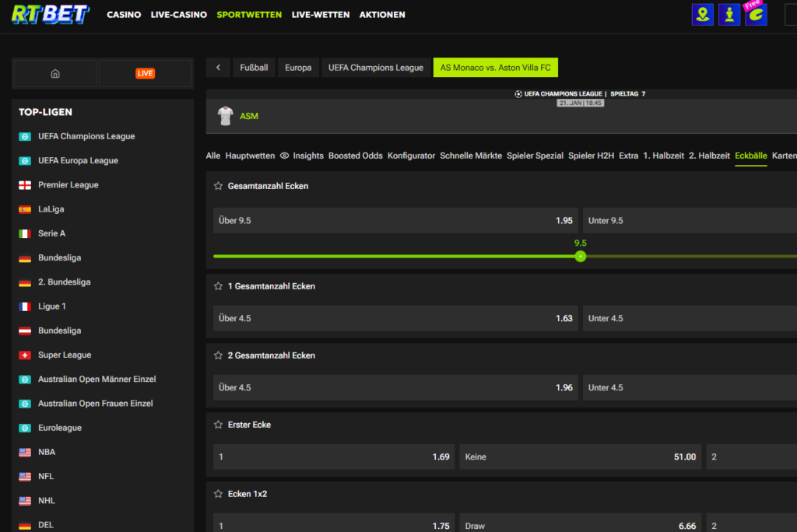This screenshot has width=797, height=532.
Task: Open the CASINO menu
Action: (124, 15)
